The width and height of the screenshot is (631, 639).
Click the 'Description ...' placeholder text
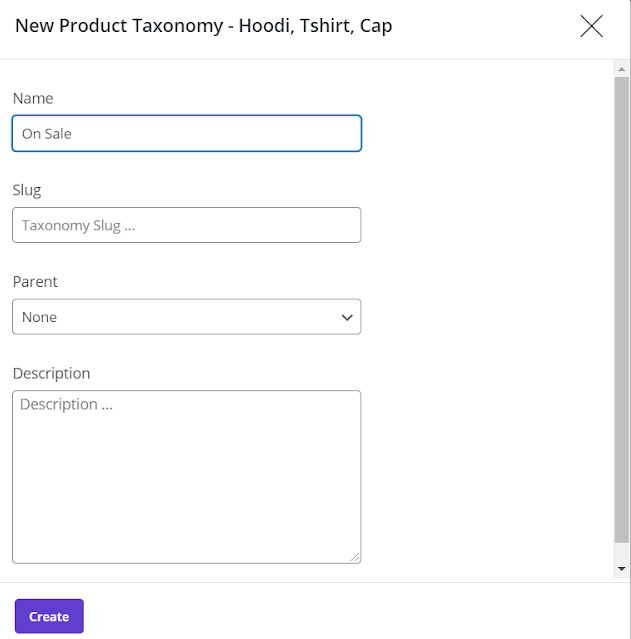66,404
